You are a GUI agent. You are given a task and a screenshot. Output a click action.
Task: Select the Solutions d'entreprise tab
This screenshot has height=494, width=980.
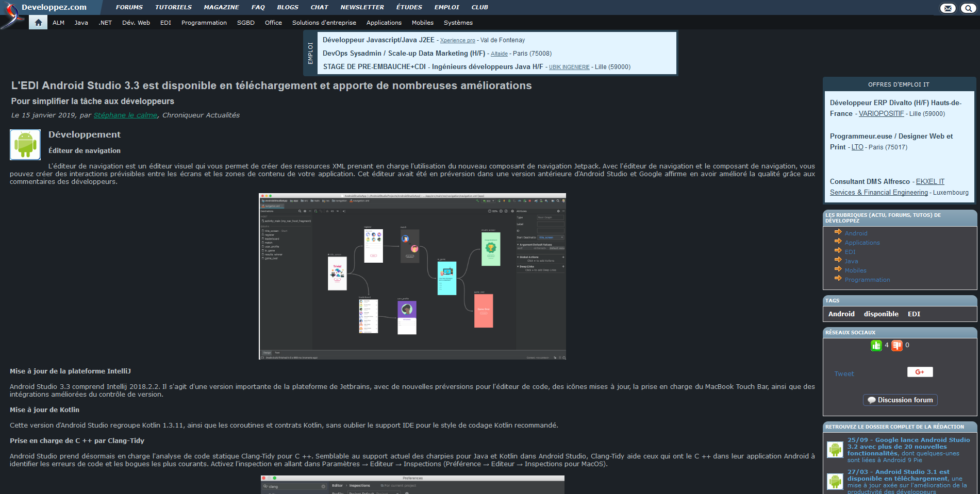(324, 23)
